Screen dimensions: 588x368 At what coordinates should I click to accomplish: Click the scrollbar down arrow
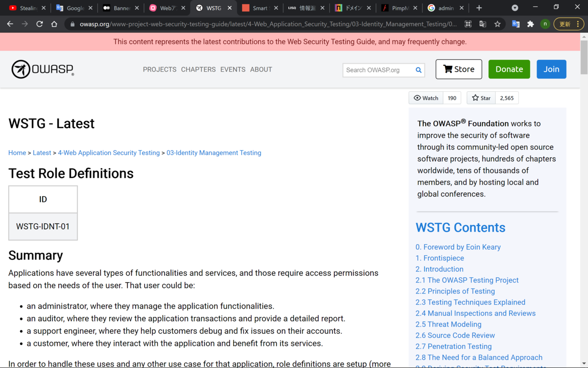(584, 364)
